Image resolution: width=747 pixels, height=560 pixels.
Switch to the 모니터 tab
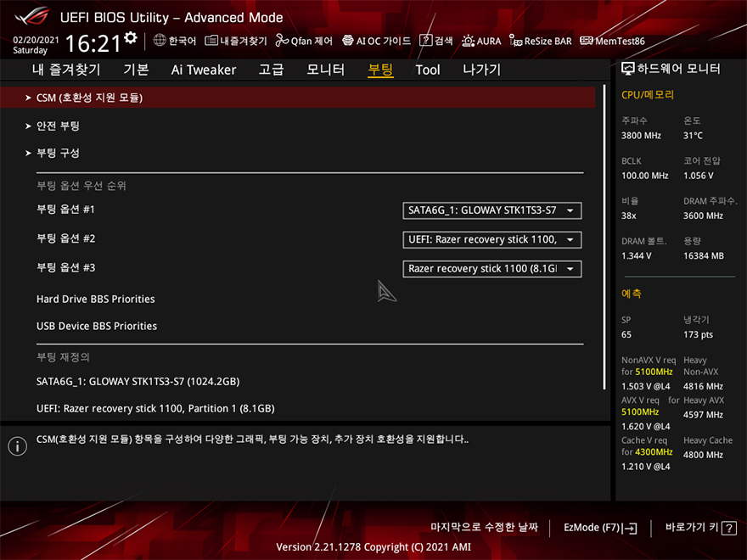pyautogui.click(x=325, y=70)
